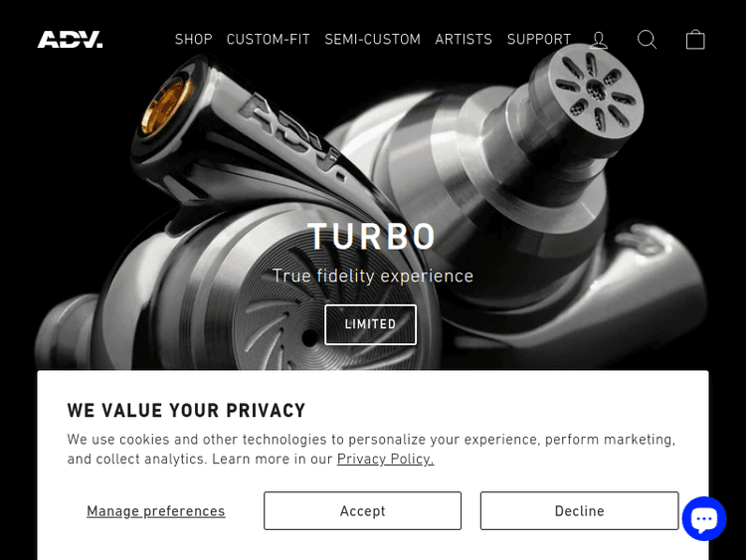This screenshot has height=560, width=746.
Task: Open the SUPPORT menu item
Action: [x=538, y=39]
